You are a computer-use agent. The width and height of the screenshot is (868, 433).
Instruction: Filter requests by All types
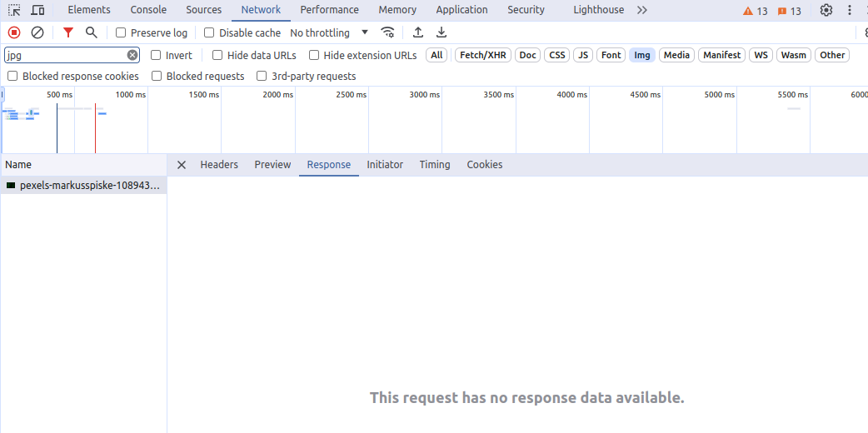click(x=436, y=55)
